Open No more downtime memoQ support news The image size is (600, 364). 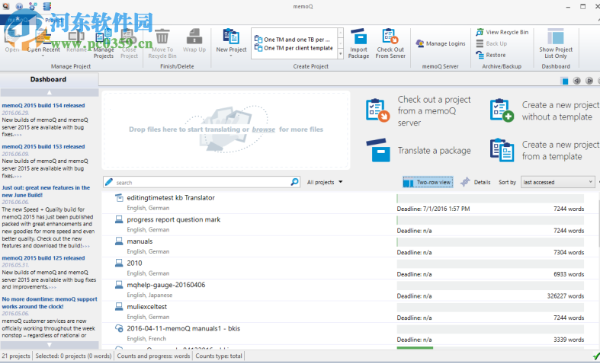click(x=50, y=303)
